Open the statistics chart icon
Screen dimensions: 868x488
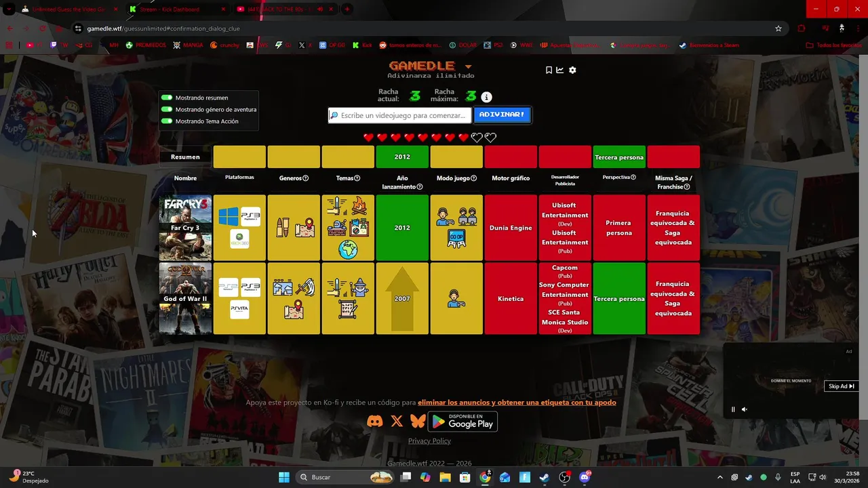click(560, 70)
